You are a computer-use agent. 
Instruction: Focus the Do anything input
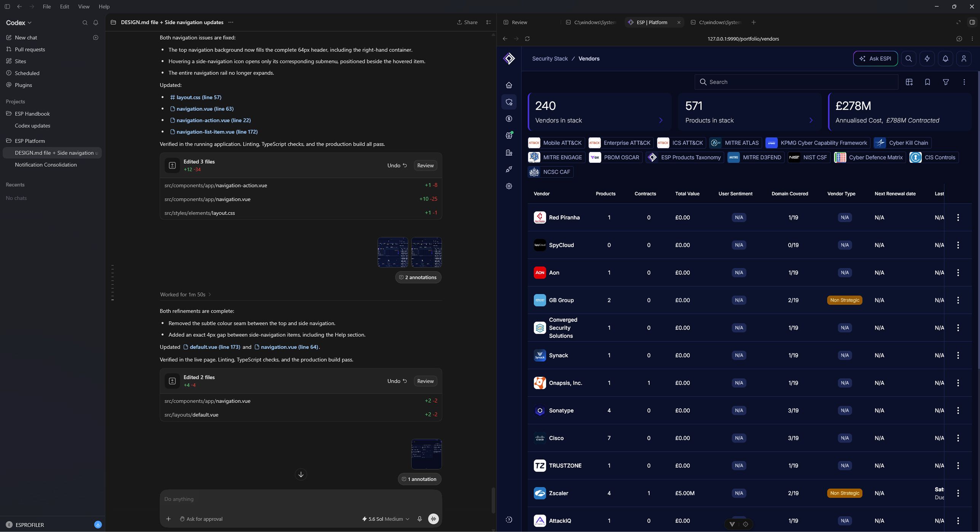point(301,499)
